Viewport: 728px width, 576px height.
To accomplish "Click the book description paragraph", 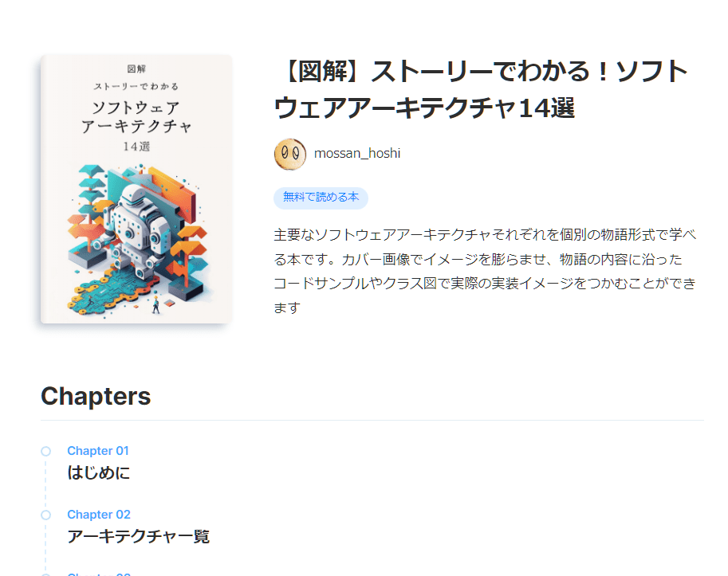I will pyautogui.click(x=485, y=272).
